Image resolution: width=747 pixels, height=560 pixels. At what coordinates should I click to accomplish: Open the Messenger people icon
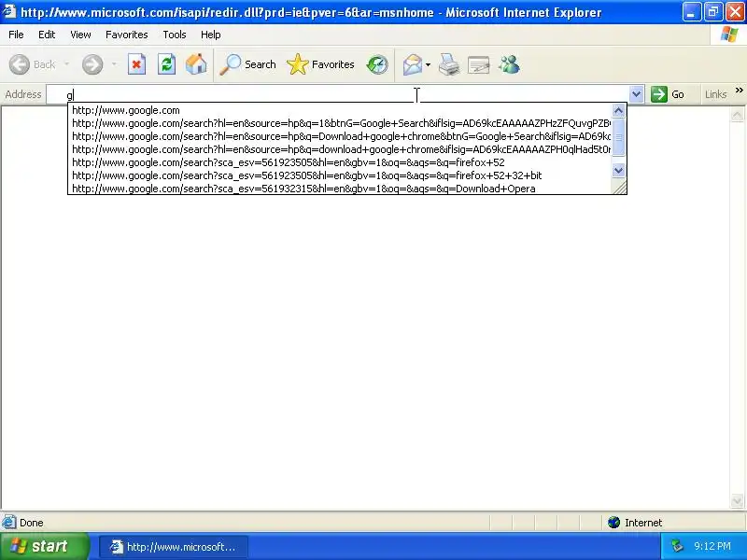[x=509, y=64]
